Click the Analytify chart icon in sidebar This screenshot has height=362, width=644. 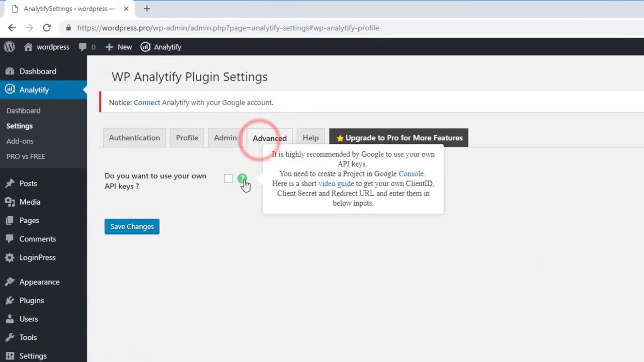click(10, 89)
